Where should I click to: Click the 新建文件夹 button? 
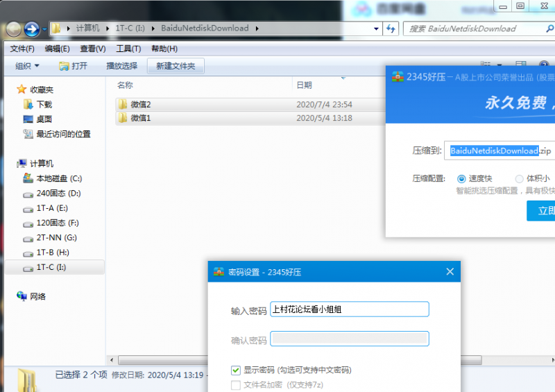[176, 66]
